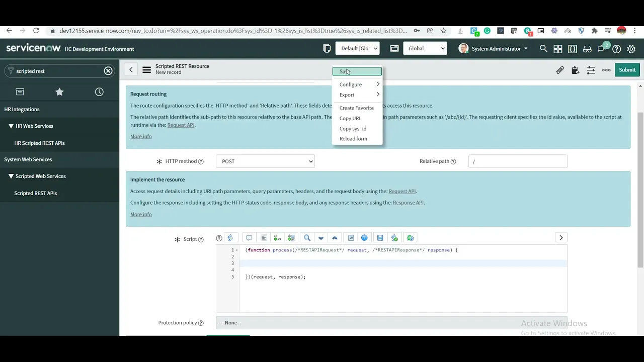Click into the Relative path input field
The width and height of the screenshot is (644, 362).
coord(518,161)
